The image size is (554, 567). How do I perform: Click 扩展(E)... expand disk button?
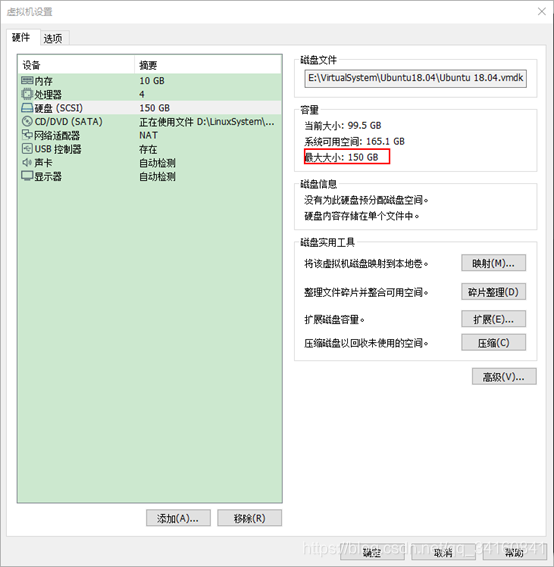(493, 319)
